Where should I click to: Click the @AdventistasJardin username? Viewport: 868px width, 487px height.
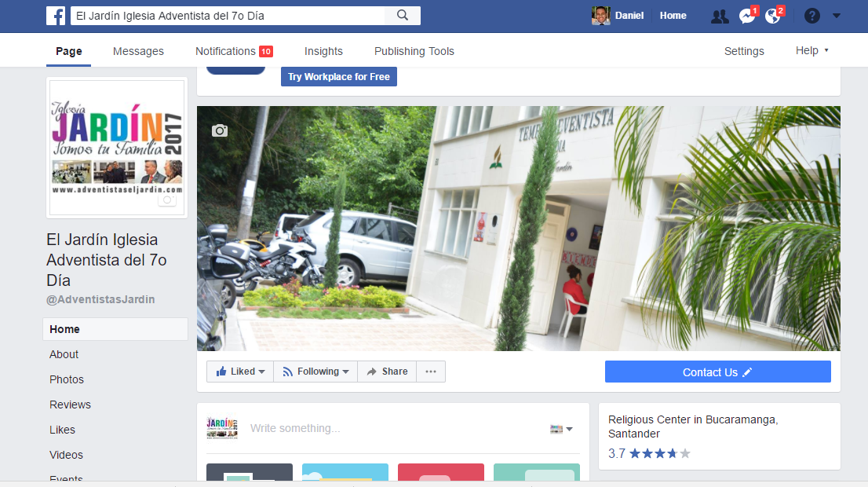pos(100,299)
